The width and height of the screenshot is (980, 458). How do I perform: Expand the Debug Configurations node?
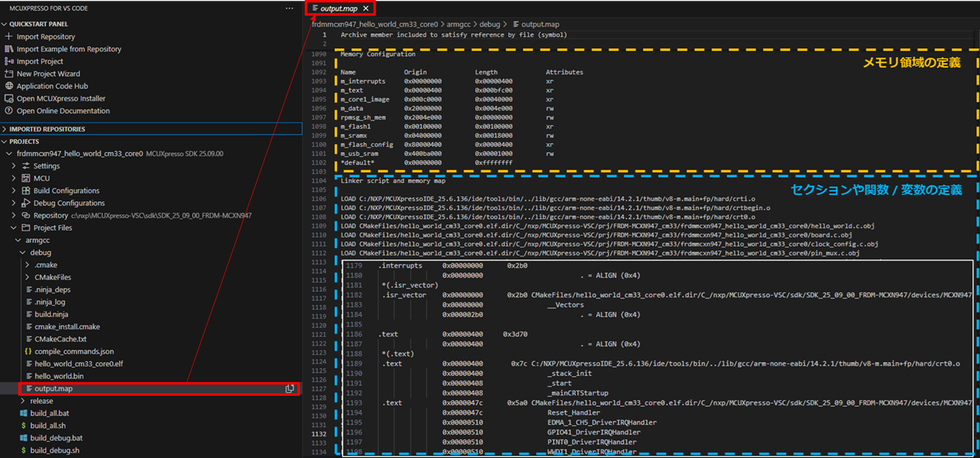coord(14,203)
